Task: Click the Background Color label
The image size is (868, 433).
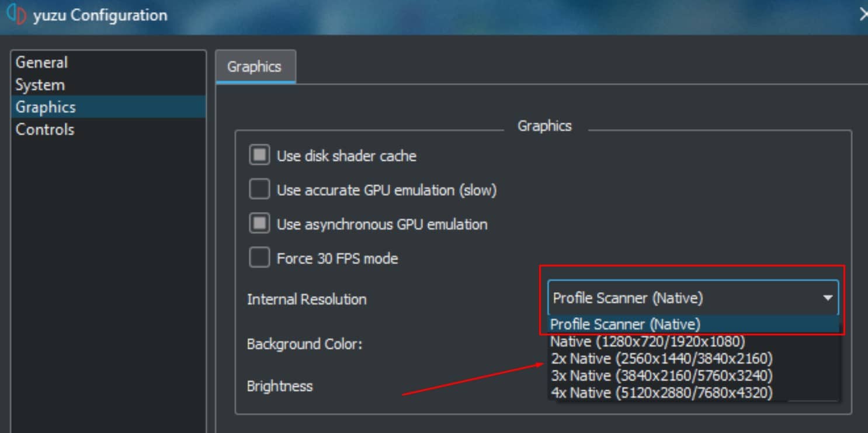Action: pyautogui.click(x=305, y=344)
